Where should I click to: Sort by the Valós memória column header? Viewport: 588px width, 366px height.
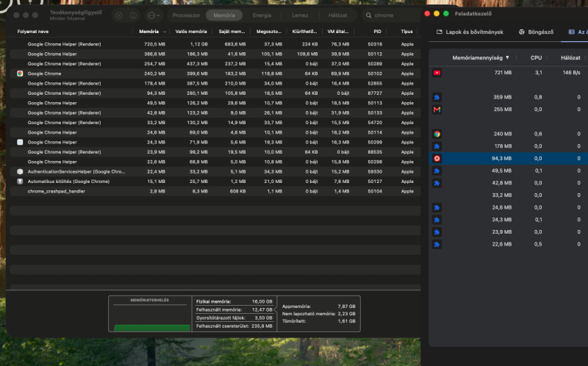pyautogui.click(x=191, y=32)
